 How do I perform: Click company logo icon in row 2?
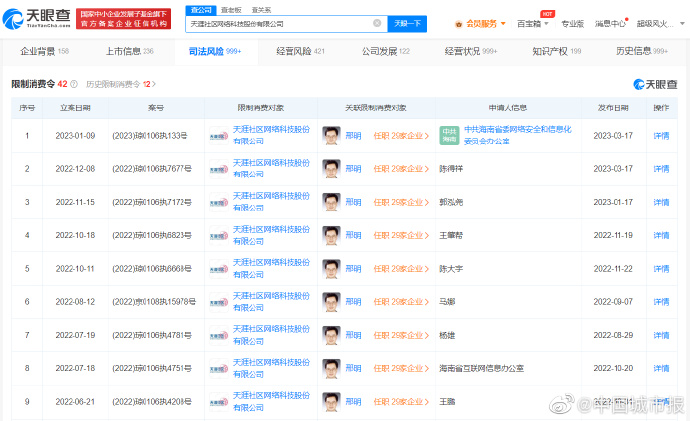(x=219, y=169)
